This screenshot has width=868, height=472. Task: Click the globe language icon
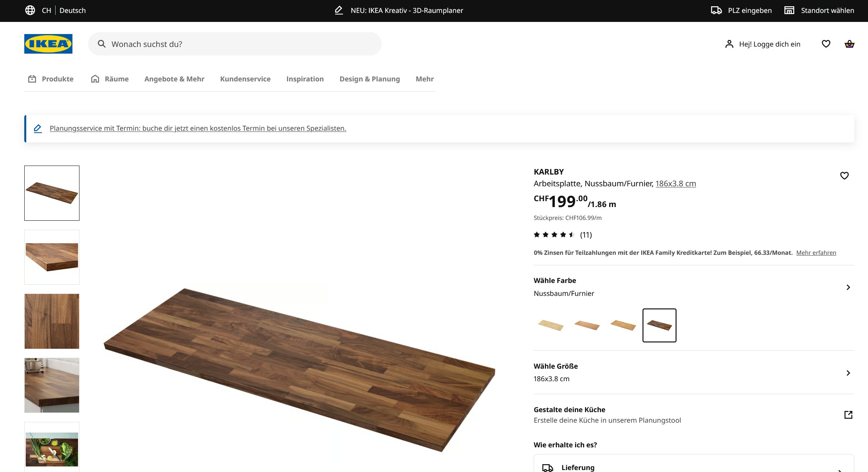coord(30,11)
